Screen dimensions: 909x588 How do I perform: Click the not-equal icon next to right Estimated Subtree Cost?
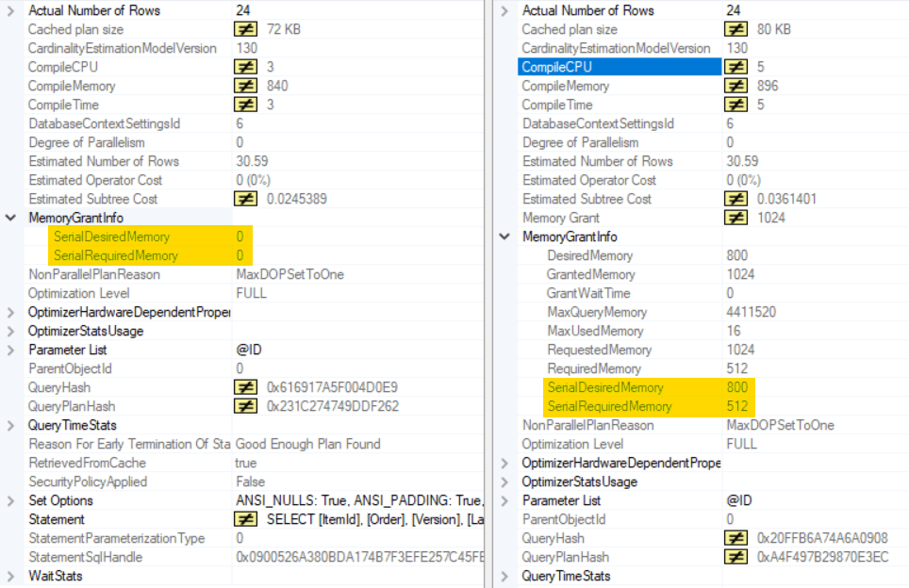[x=735, y=199]
